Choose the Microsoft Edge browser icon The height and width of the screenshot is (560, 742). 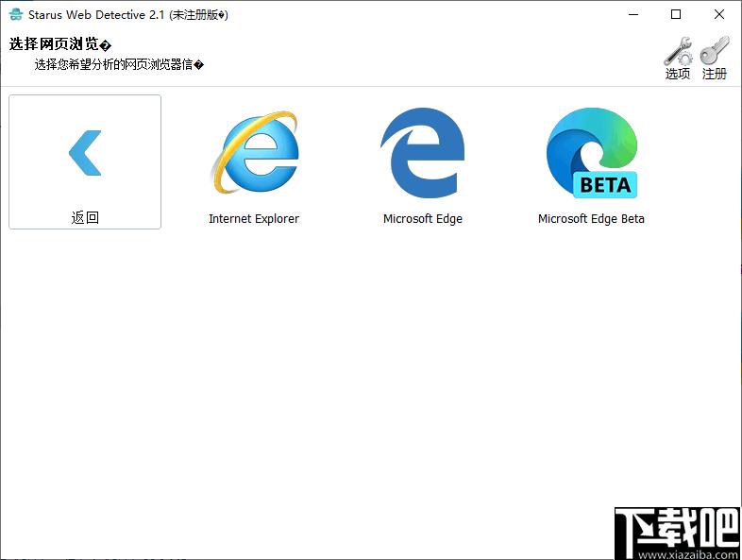click(423, 152)
